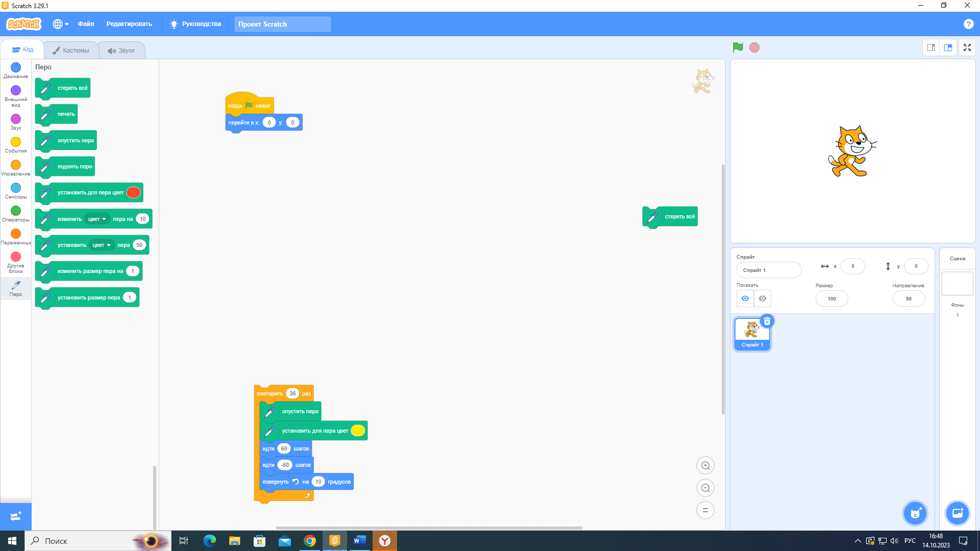The image size is (980, 551).
Task: Enter full screen stage mode
Action: click(967, 47)
